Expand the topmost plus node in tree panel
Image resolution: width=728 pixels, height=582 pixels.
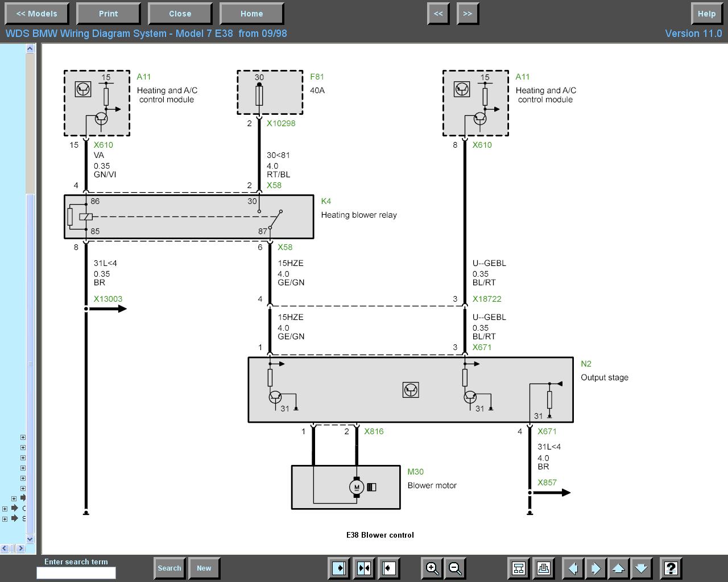[x=23, y=437]
